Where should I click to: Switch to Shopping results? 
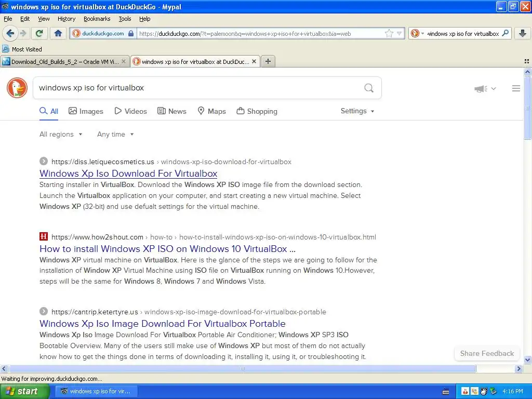point(257,111)
